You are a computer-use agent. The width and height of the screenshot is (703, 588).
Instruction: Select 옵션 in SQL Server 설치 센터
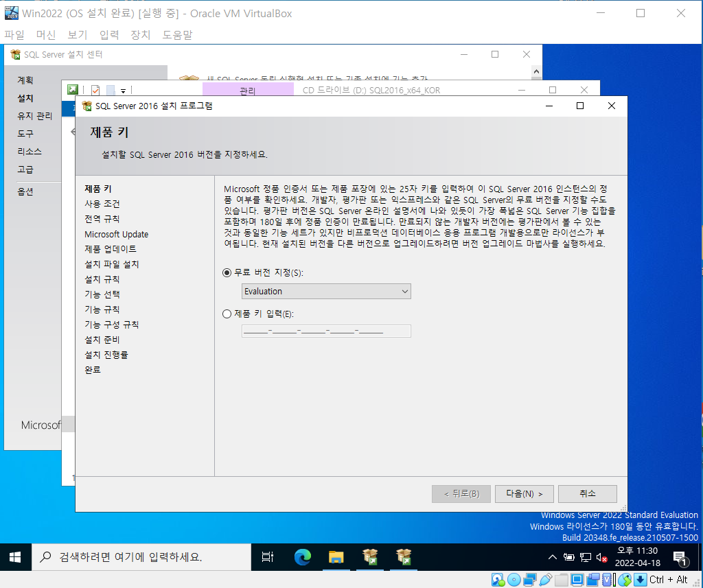[x=25, y=192]
